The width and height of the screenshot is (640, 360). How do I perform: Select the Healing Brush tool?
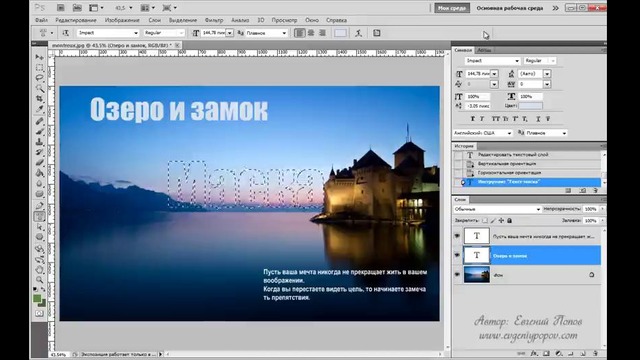[x=39, y=121]
